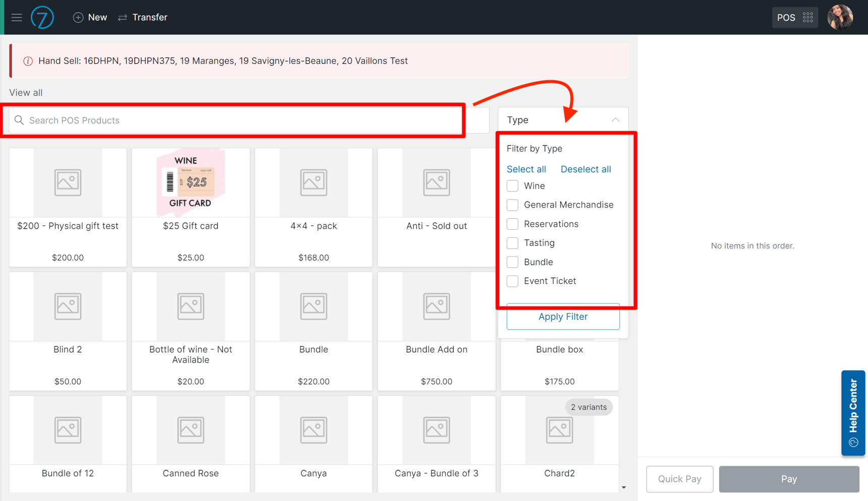This screenshot has height=501, width=868.
Task: Enable the Wine type checkbox
Action: [x=512, y=186]
